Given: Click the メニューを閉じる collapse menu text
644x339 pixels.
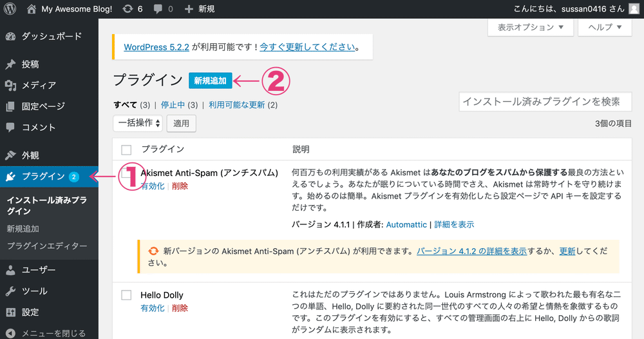Looking at the screenshot, I should (x=54, y=334).
